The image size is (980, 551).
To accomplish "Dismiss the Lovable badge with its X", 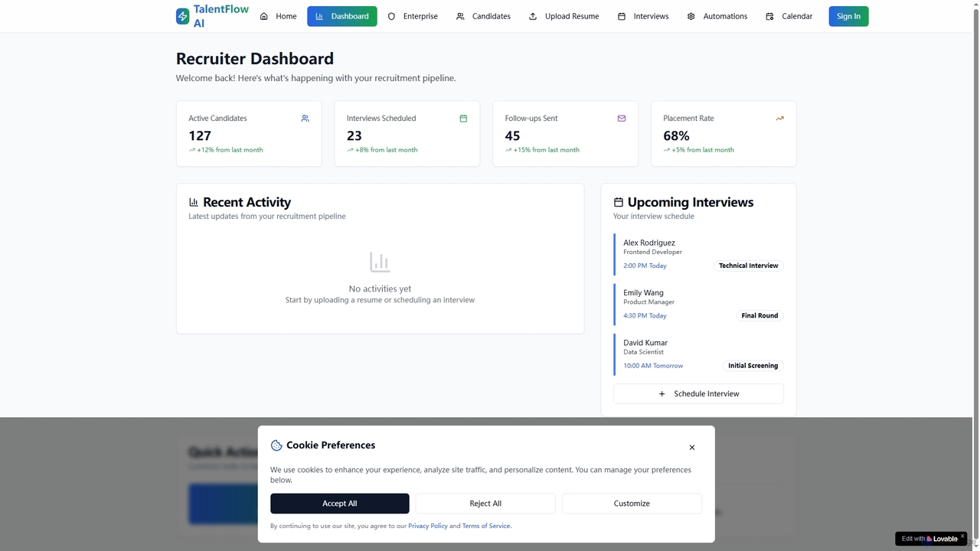I will click(x=962, y=536).
